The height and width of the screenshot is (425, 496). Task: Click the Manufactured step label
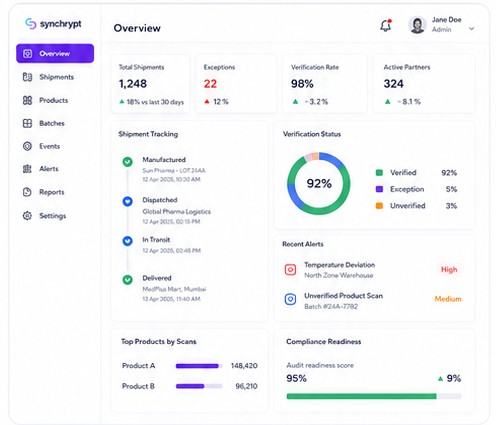(x=164, y=160)
